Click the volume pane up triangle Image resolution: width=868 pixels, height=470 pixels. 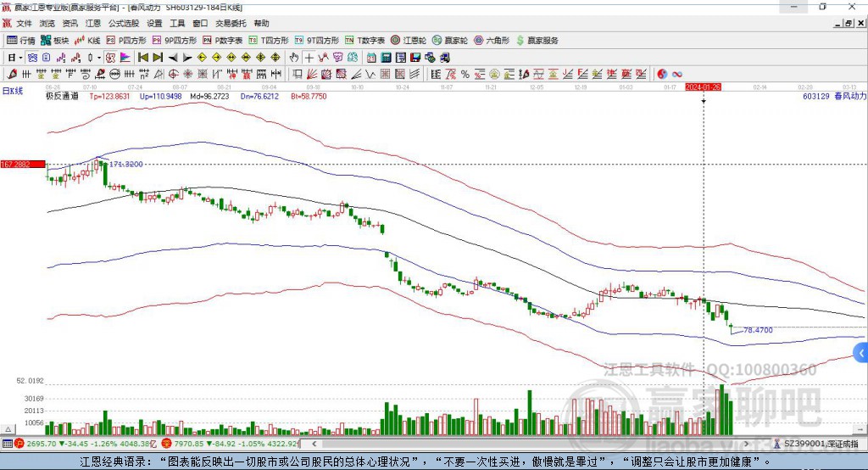click(x=8, y=429)
